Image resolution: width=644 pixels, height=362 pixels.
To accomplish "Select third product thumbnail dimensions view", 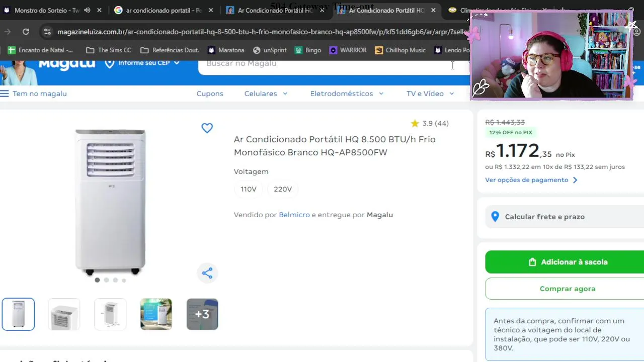I will point(110,314).
